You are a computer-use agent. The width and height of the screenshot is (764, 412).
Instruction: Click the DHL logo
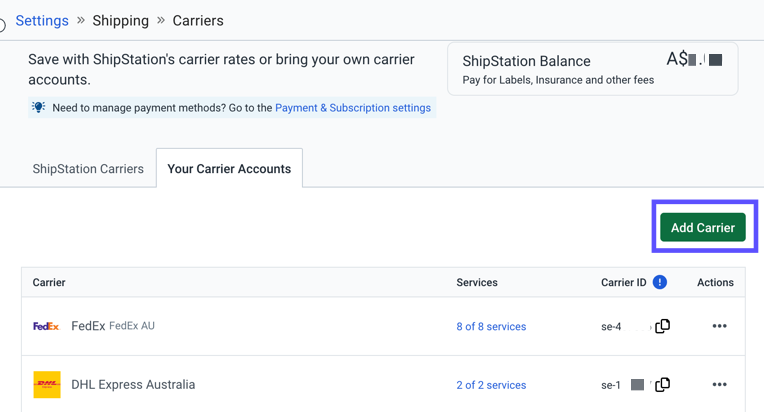(x=47, y=384)
